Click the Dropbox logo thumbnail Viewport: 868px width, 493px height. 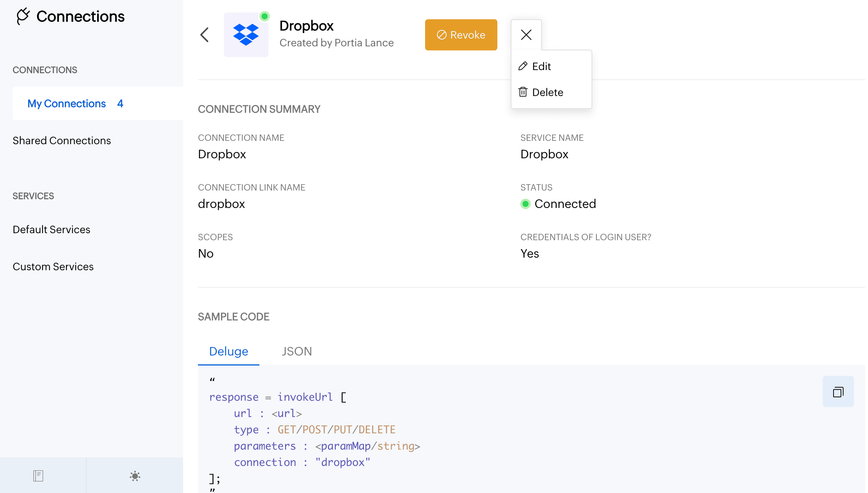(x=246, y=35)
